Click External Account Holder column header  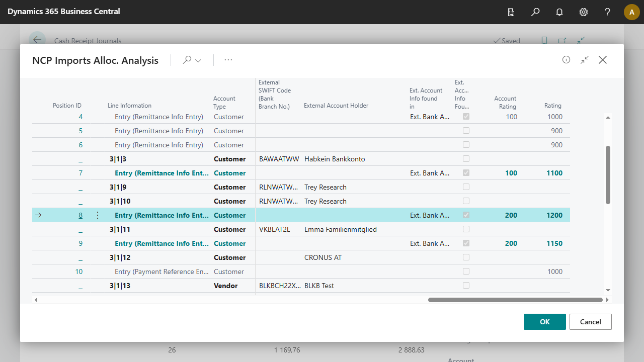coord(336,106)
